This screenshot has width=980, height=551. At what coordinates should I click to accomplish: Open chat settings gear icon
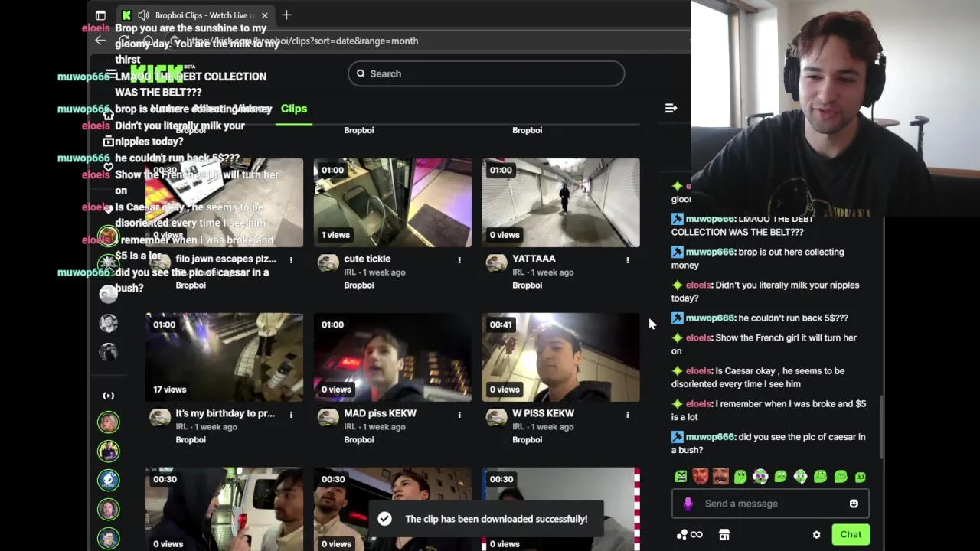click(816, 535)
